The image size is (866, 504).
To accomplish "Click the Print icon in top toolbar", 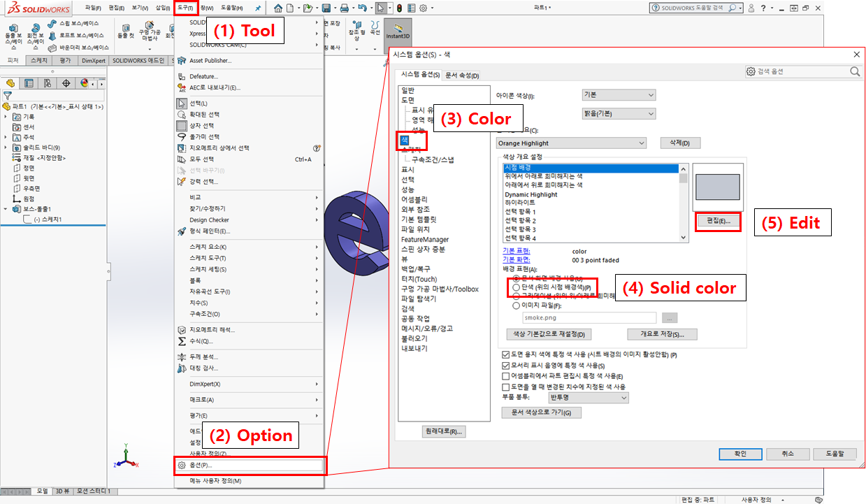I will pos(344,8).
